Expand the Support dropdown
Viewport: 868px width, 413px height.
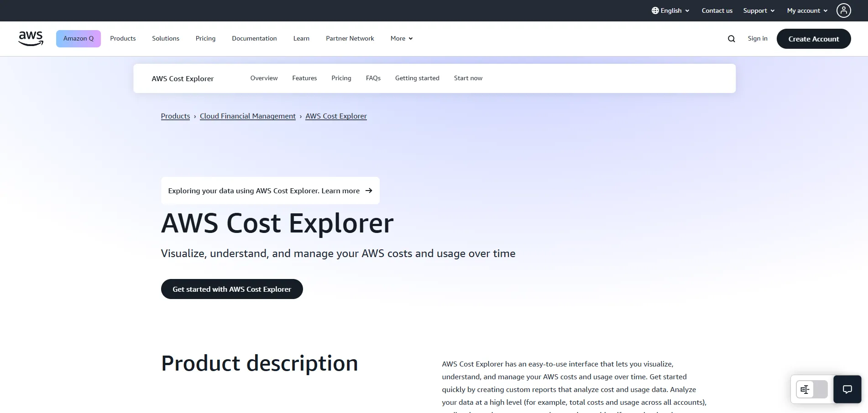pos(758,10)
